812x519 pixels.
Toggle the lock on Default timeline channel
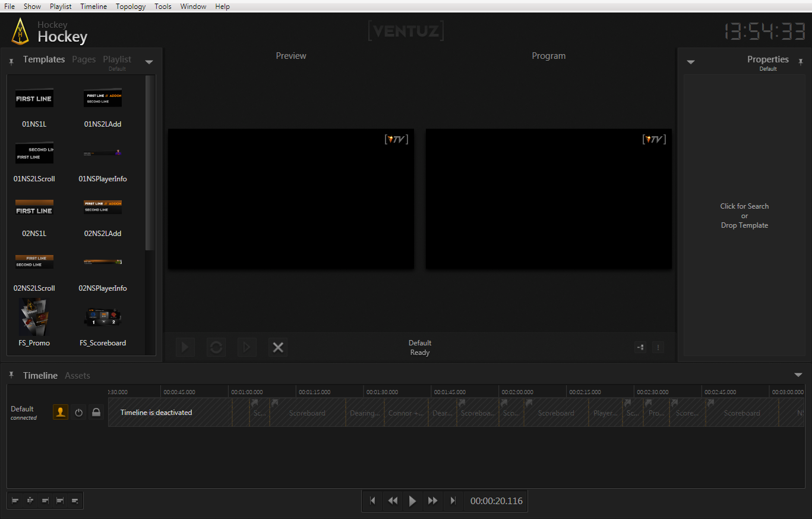click(96, 412)
